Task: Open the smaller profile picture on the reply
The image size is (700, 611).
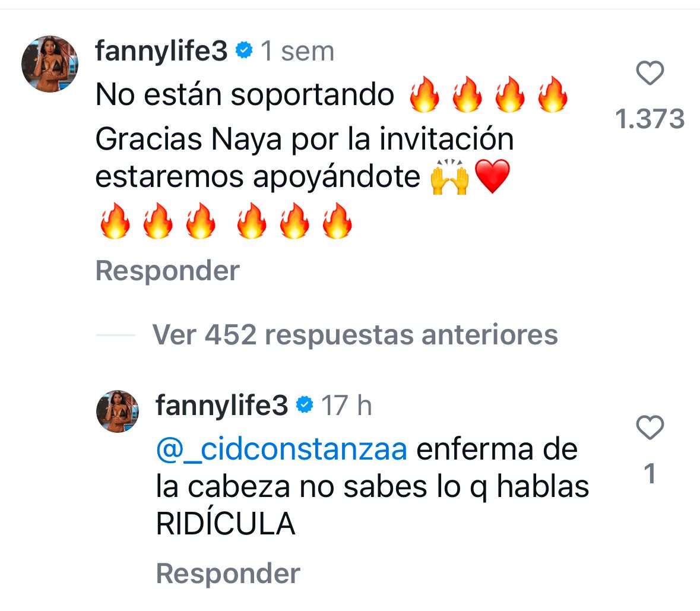Action: pyautogui.click(x=118, y=411)
